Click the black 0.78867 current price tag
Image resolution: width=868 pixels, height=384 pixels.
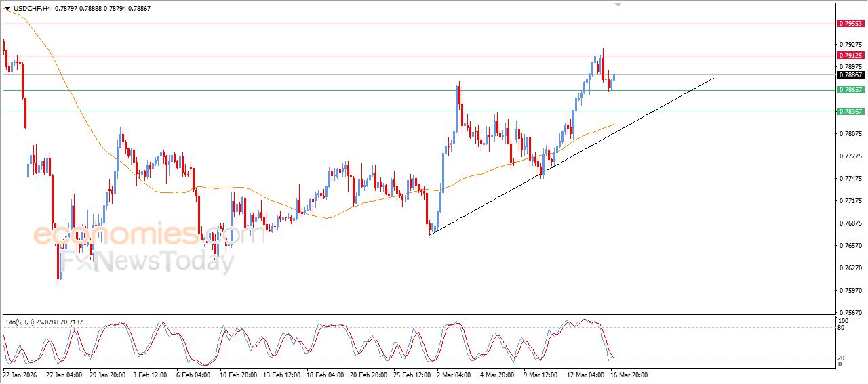click(850, 75)
